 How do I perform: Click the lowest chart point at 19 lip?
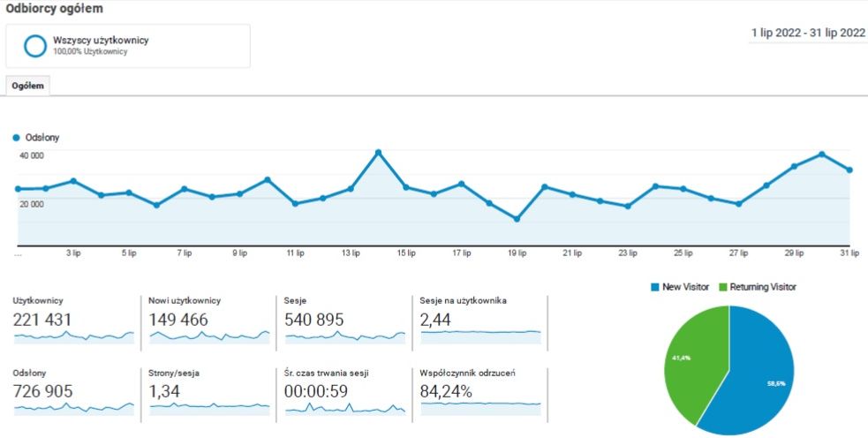(x=517, y=219)
